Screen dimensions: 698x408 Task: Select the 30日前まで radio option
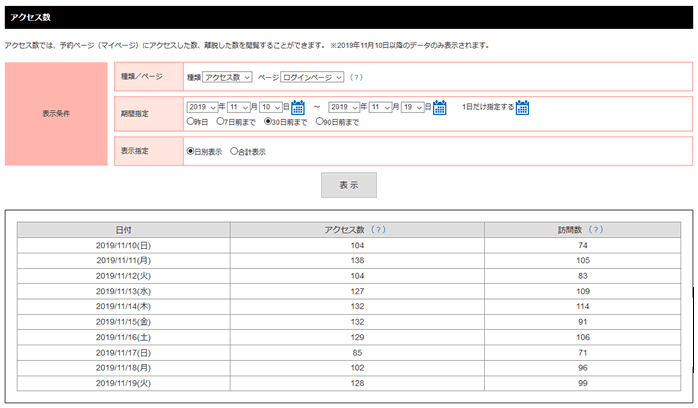[x=268, y=122]
